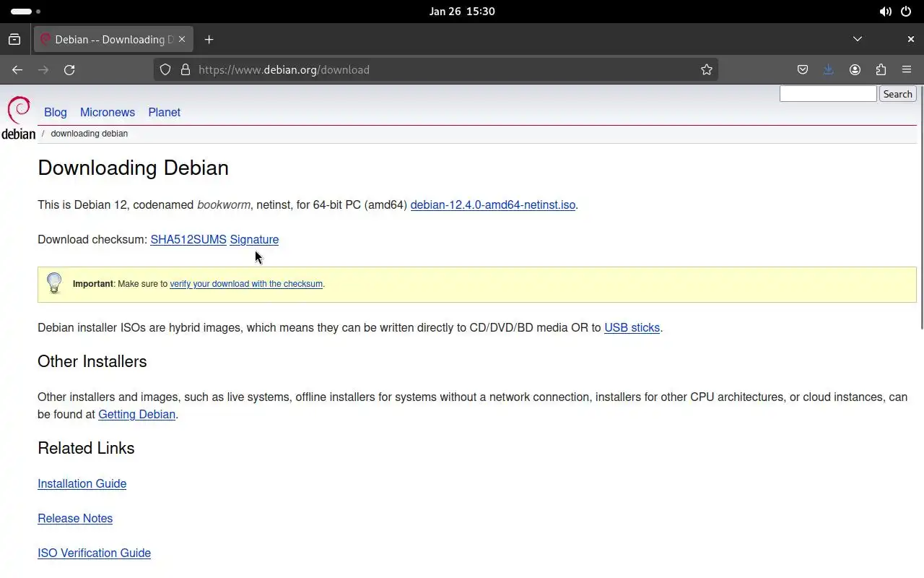Screen dimensions: 924x578
Task: Show the downloads panel
Action: (x=828, y=70)
